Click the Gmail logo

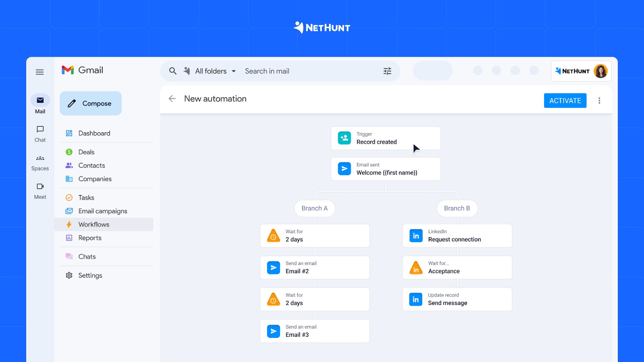(83, 70)
